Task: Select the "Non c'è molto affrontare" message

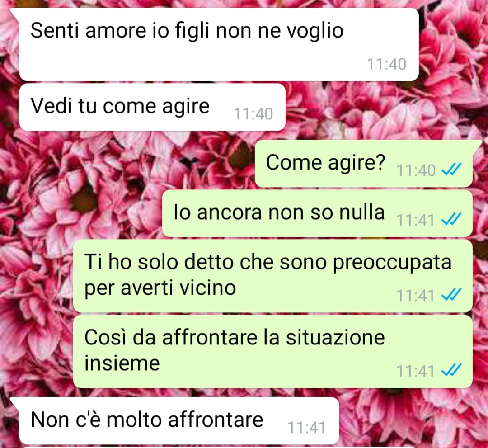Action: pos(179,420)
